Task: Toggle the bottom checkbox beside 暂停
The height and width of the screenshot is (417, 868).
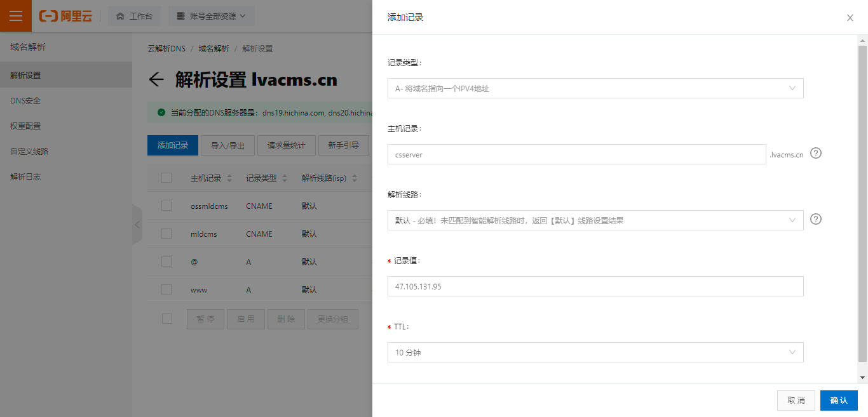Action: [x=166, y=319]
